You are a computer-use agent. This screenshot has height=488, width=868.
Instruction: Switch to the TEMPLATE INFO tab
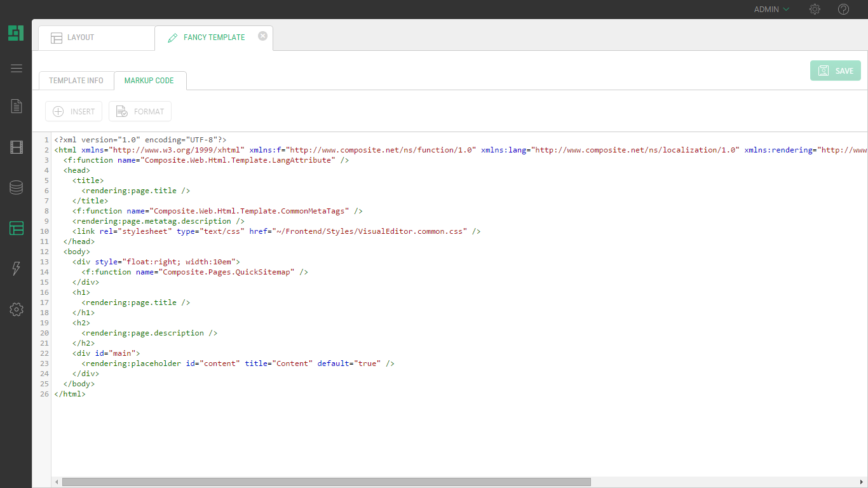(x=76, y=81)
